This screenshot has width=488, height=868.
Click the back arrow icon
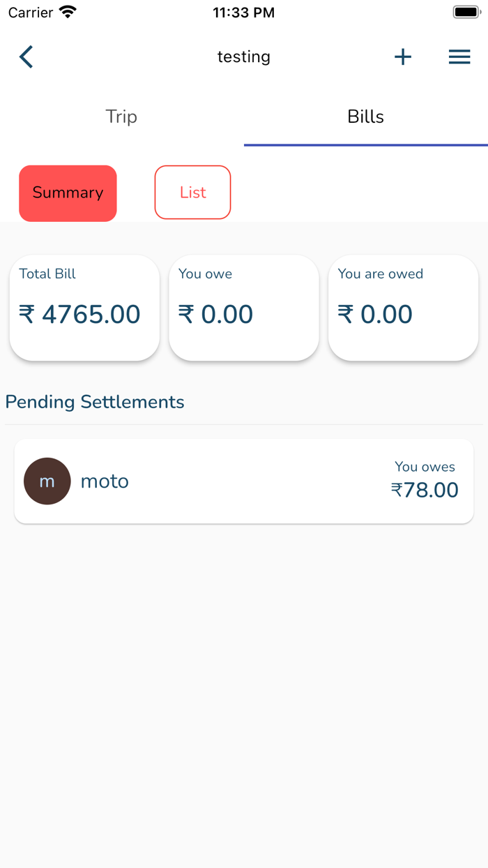pos(26,57)
